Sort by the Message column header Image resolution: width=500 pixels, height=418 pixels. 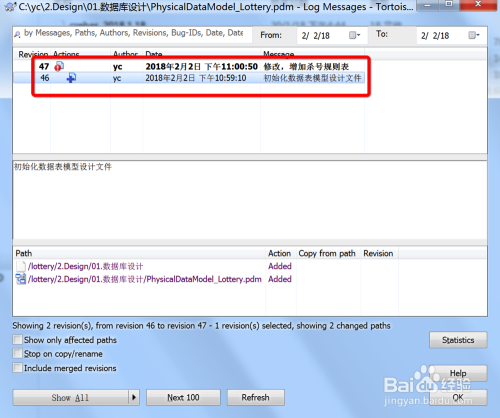click(x=279, y=54)
